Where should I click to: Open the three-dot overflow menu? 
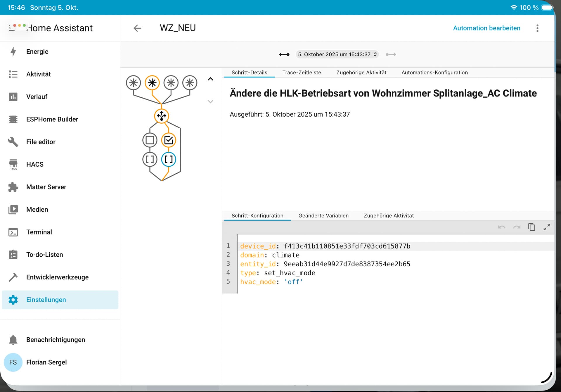tap(537, 28)
